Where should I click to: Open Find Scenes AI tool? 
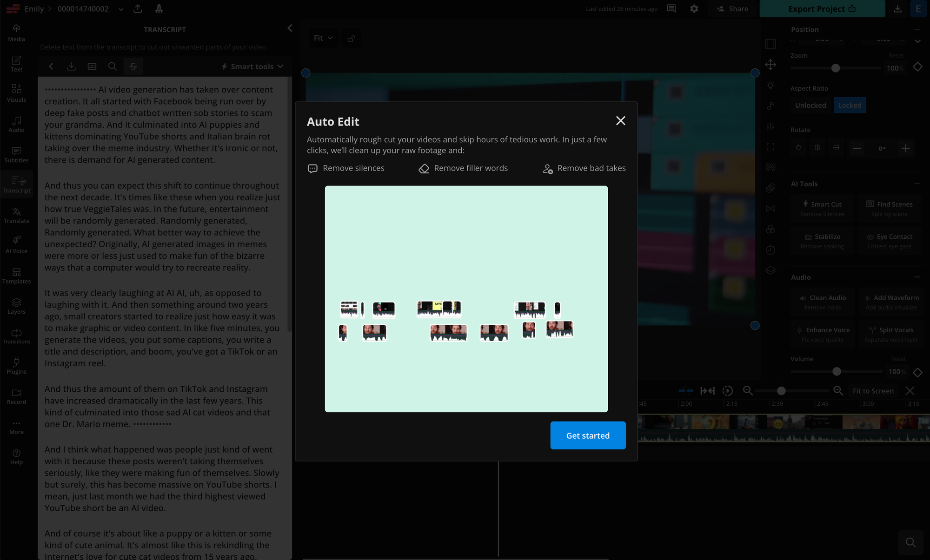click(889, 208)
